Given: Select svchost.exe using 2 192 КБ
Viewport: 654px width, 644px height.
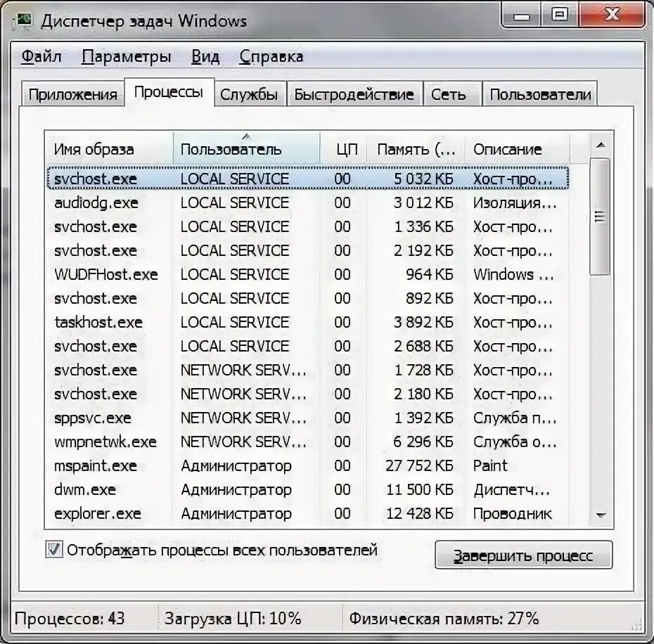Looking at the screenshot, I should 308,250.
